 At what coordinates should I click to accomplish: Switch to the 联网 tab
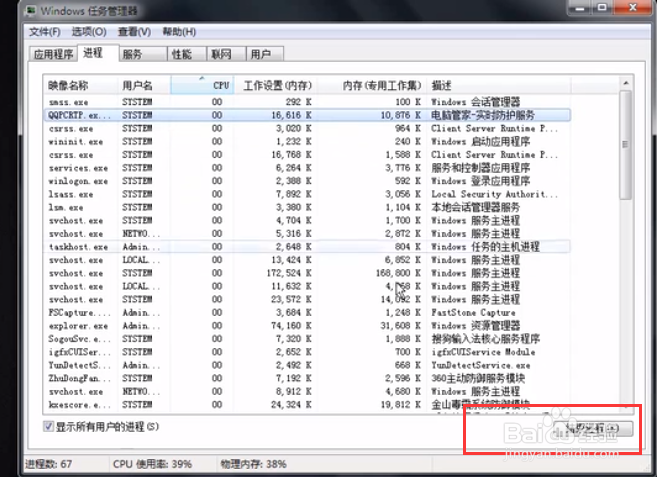tap(226, 54)
